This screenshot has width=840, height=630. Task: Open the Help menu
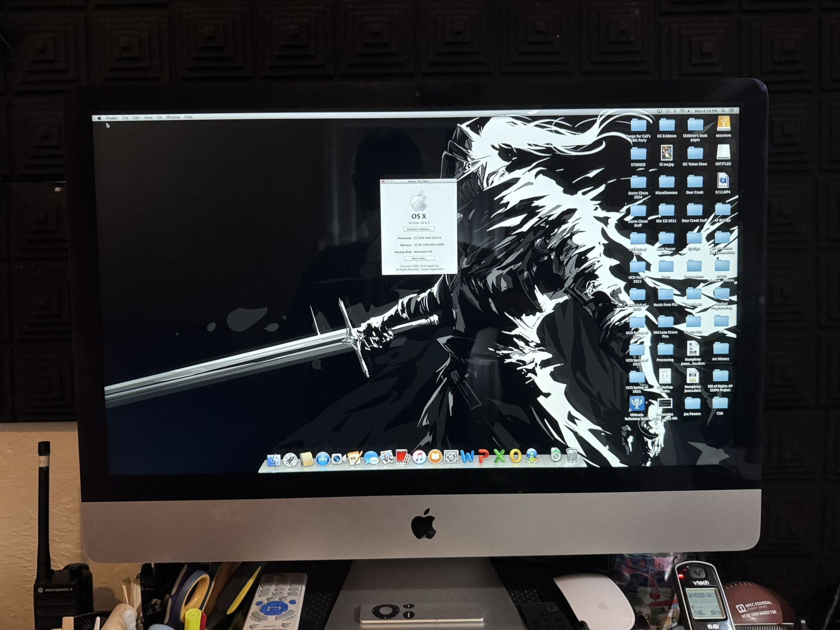(188, 117)
